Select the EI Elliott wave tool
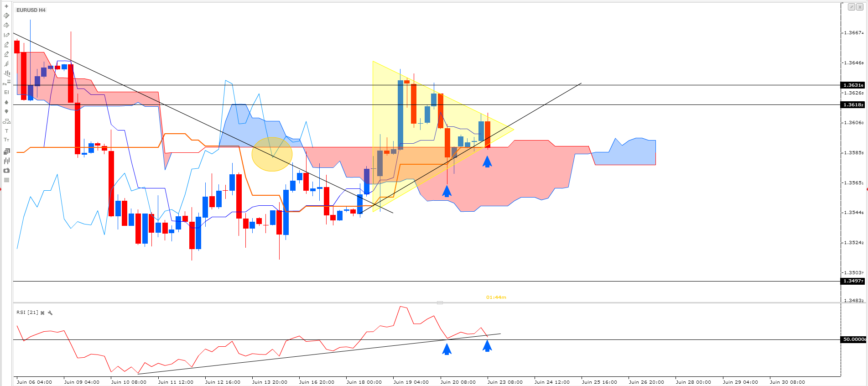Image resolution: width=868 pixels, height=386 pixels. point(6,92)
